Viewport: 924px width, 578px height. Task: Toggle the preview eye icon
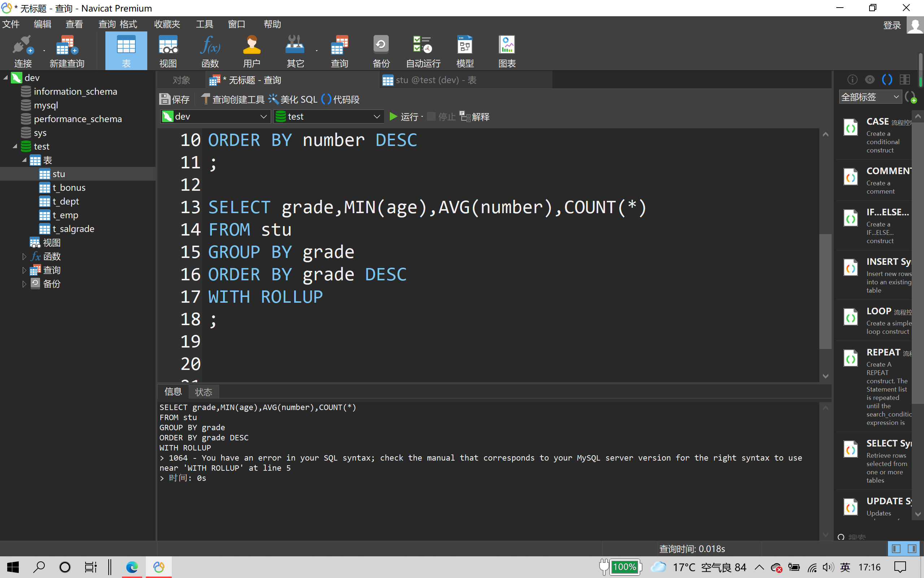(870, 79)
